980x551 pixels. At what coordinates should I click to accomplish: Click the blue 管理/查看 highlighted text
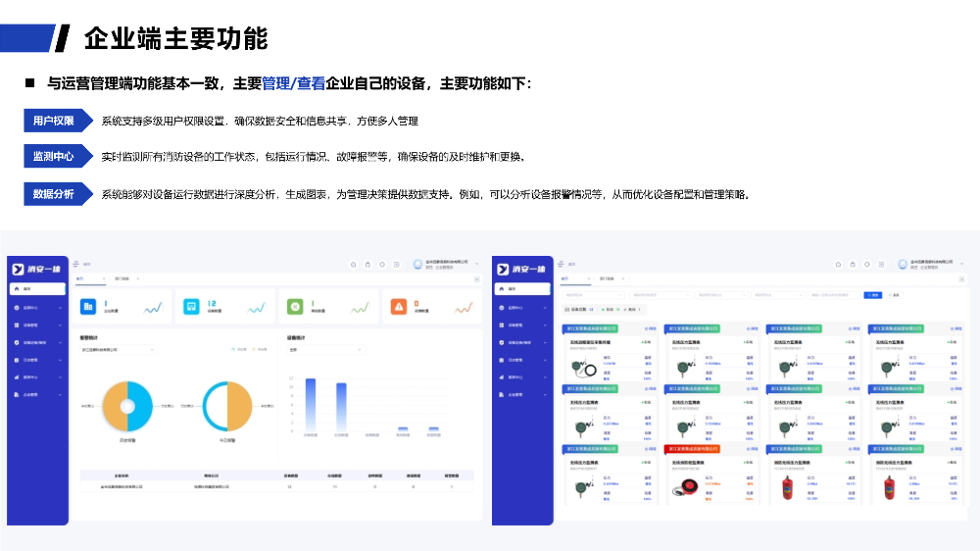(x=293, y=83)
